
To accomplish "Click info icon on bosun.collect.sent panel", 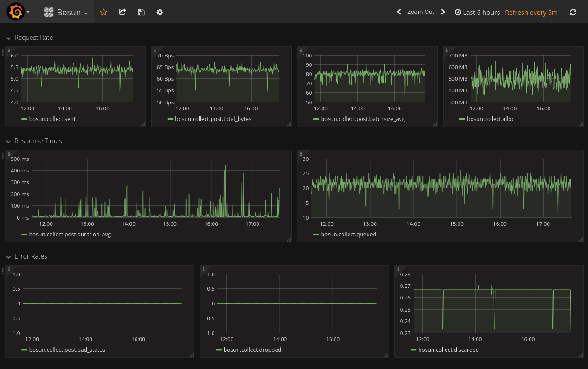I will pos(9,51).
